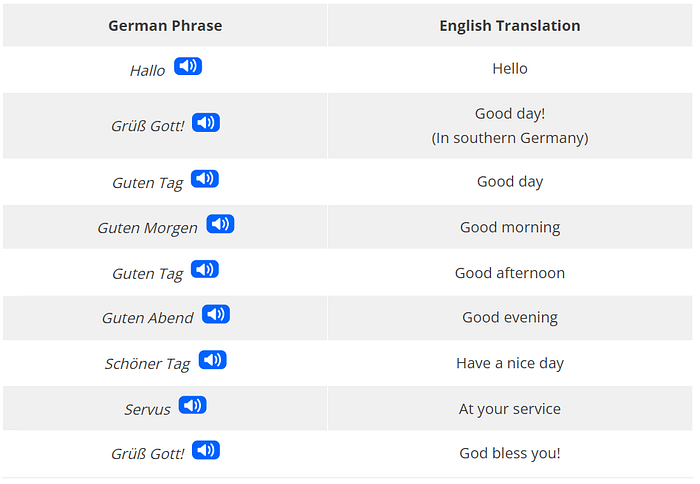Click the God bless you! translation
The height and width of the screenshot is (484, 700).
click(509, 453)
